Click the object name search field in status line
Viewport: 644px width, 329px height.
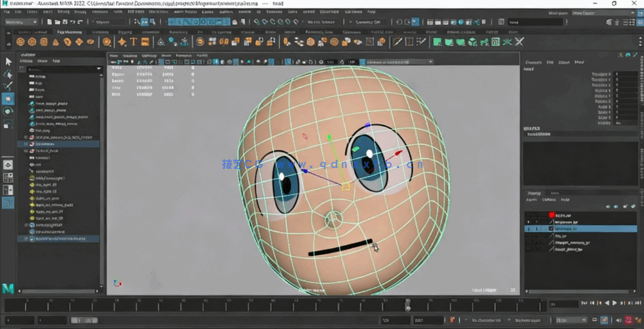pos(533,22)
